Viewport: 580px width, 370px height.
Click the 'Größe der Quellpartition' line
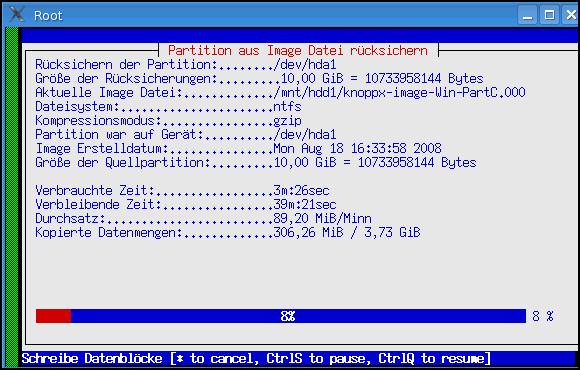(256, 162)
